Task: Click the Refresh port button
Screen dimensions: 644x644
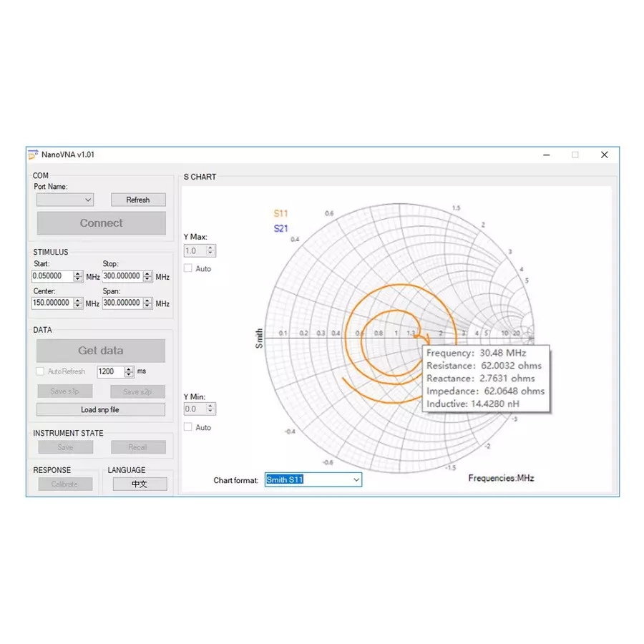Action: click(x=138, y=200)
